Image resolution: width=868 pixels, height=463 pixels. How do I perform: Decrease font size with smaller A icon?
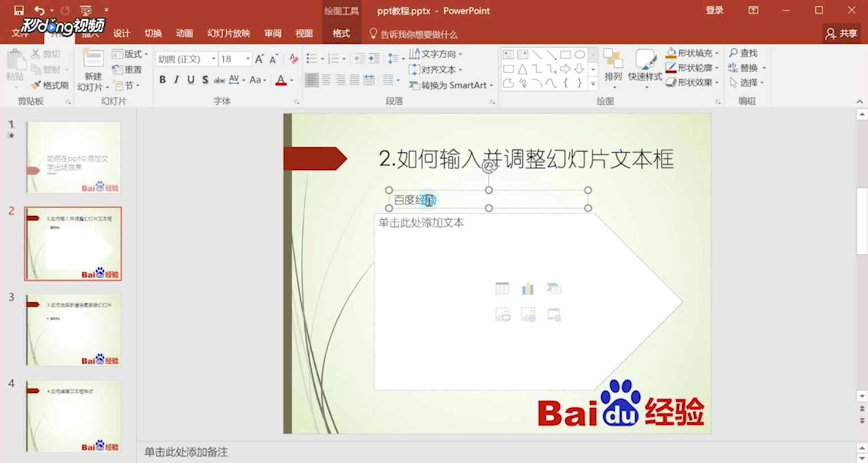click(274, 59)
